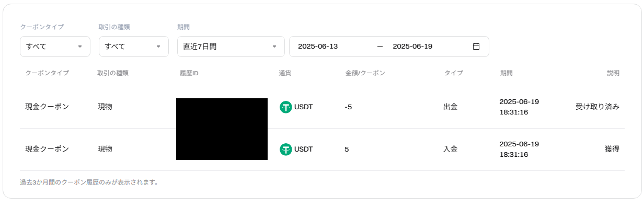The width and height of the screenshot is (644, 207).
Task: Click the 入金 type cell
Action: 451,149
